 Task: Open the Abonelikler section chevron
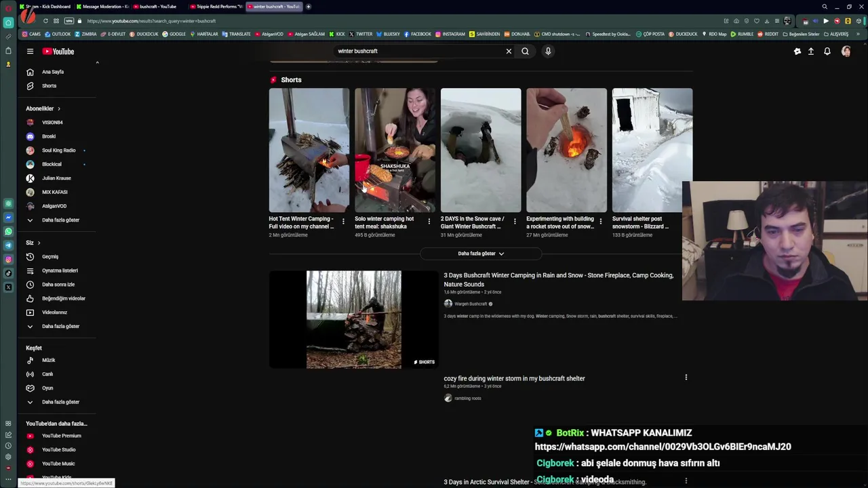[x=59, y=108]
